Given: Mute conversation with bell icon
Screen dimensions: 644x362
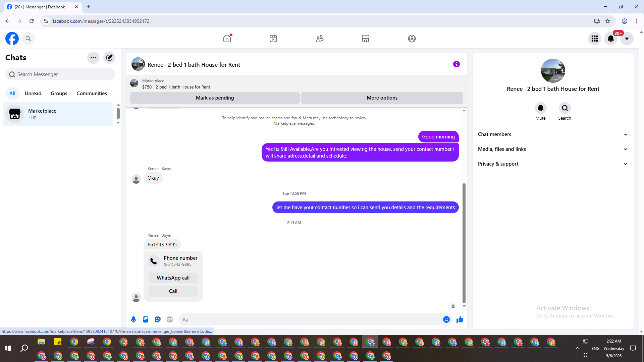Looking at the screenshot, I should [x=541, y=108].
